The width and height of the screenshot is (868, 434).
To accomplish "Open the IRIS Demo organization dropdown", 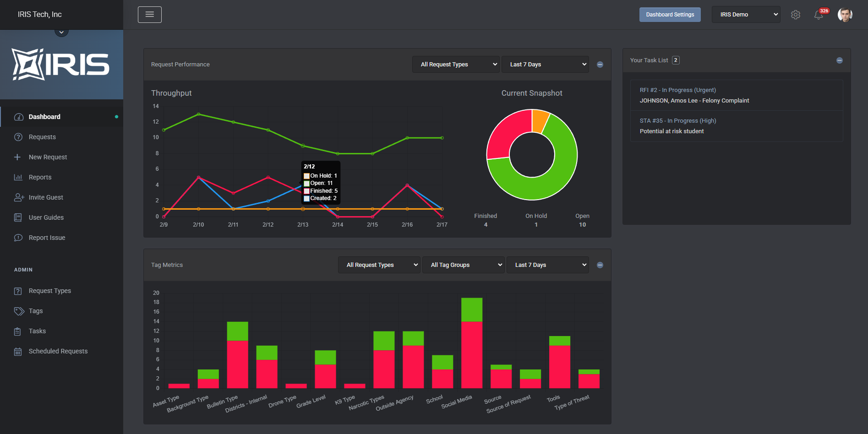I will click(746, 15).
